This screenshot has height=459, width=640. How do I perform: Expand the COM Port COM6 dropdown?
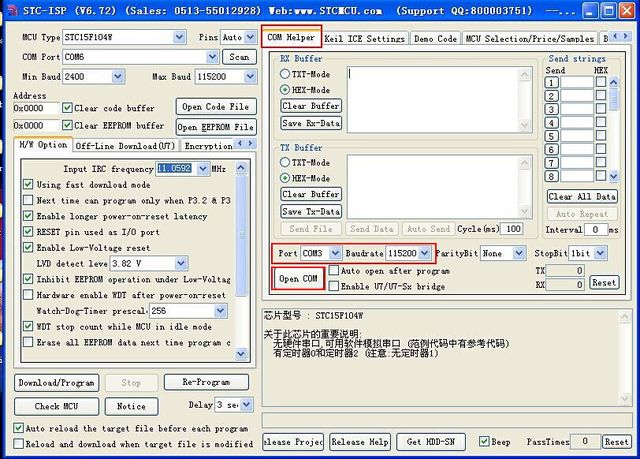click(212, 57)
